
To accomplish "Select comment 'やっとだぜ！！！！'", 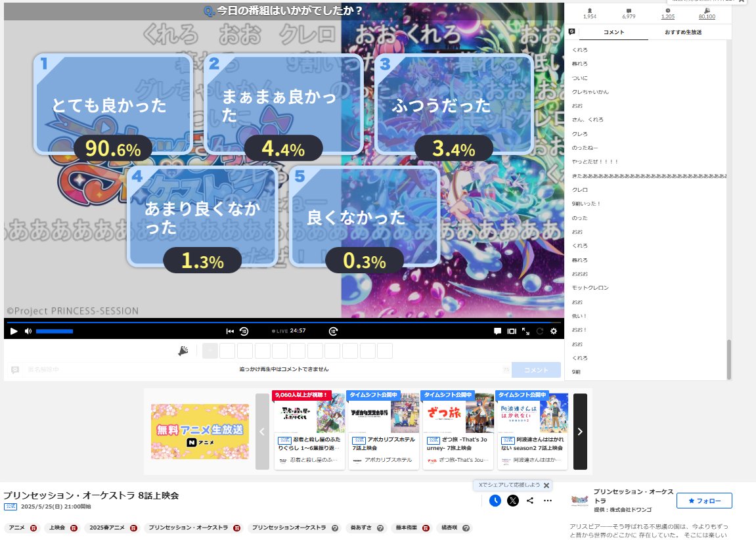I will coord(595,162).
